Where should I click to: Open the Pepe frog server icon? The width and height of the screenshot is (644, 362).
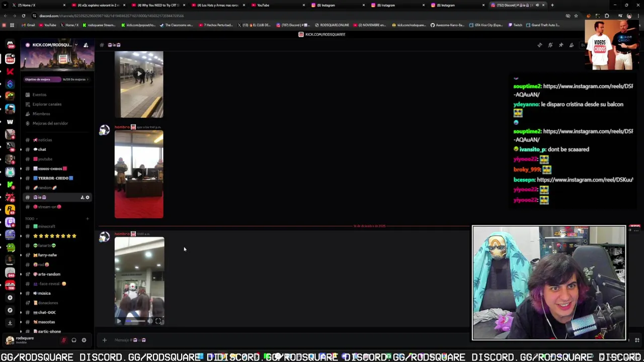click(x=10, y=247)
